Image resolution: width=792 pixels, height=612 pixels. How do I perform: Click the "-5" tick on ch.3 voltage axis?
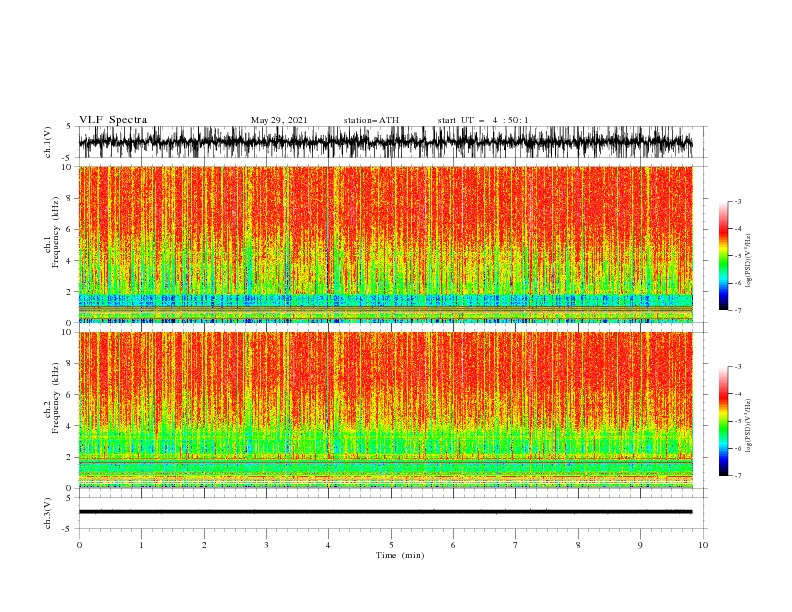click(x=68, y=529)
